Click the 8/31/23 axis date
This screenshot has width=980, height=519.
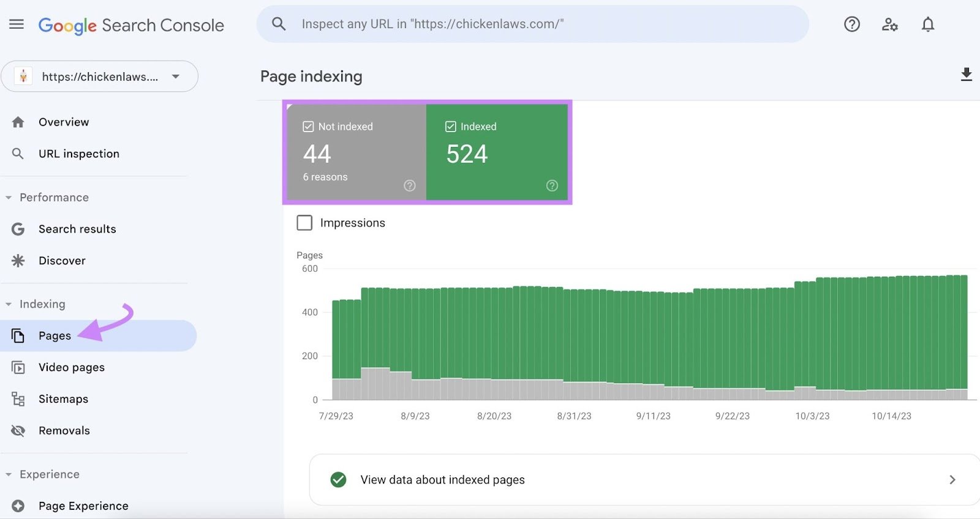(574, 416)
